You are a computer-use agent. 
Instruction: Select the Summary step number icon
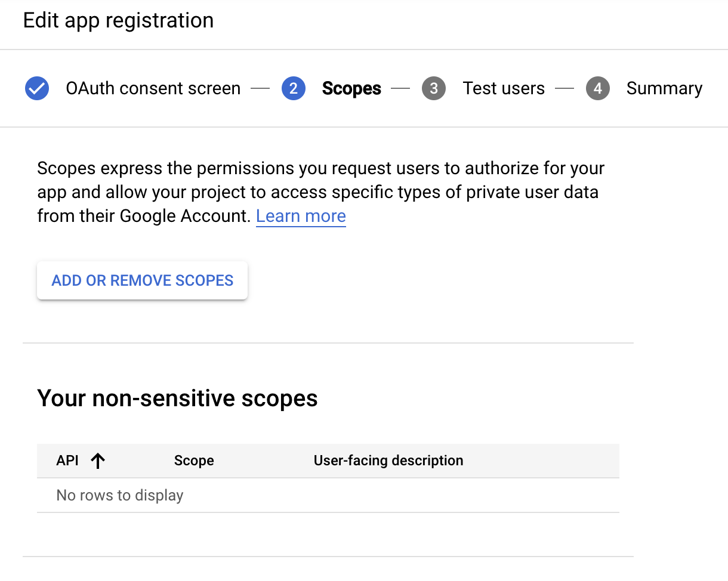pyautogui.click(x=598, y=88)
